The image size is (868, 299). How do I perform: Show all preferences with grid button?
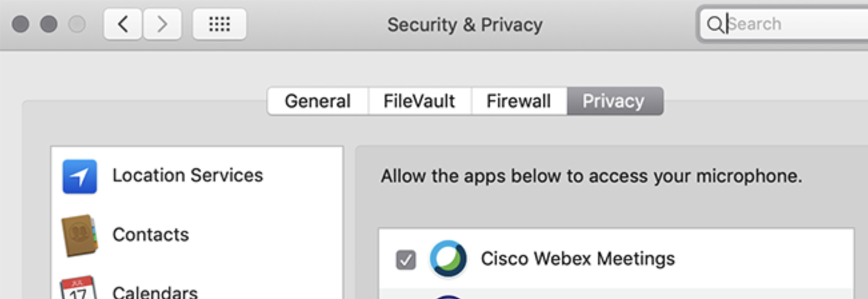[x=219, y=25]
